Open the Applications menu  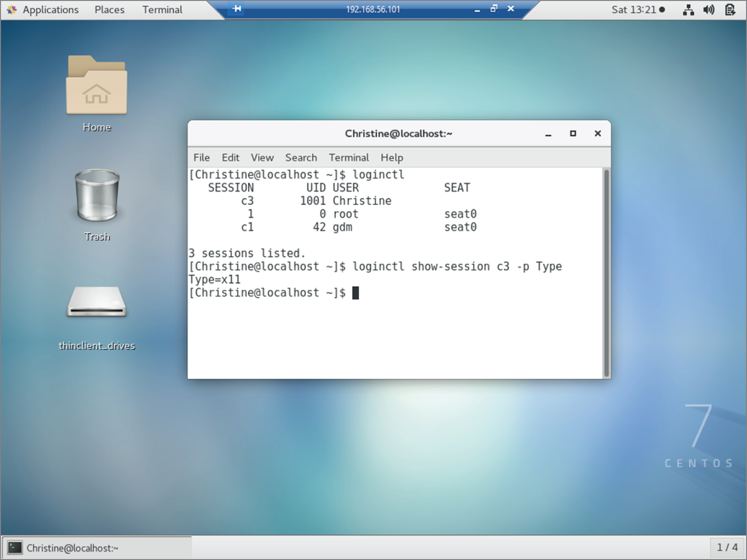(x=51, y=10)
